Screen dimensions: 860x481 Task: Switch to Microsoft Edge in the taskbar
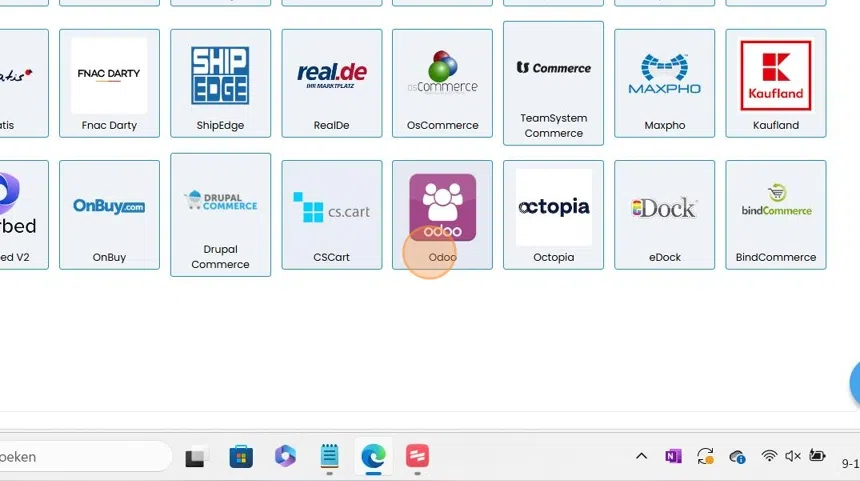(374, 457)
